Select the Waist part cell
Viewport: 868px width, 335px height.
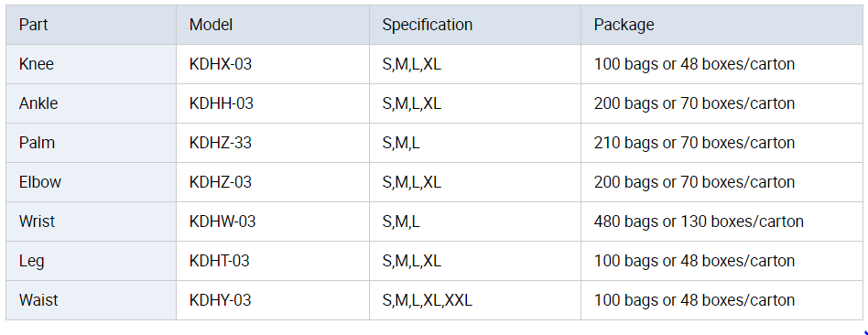pyautogui.click(x=91, y=300)
